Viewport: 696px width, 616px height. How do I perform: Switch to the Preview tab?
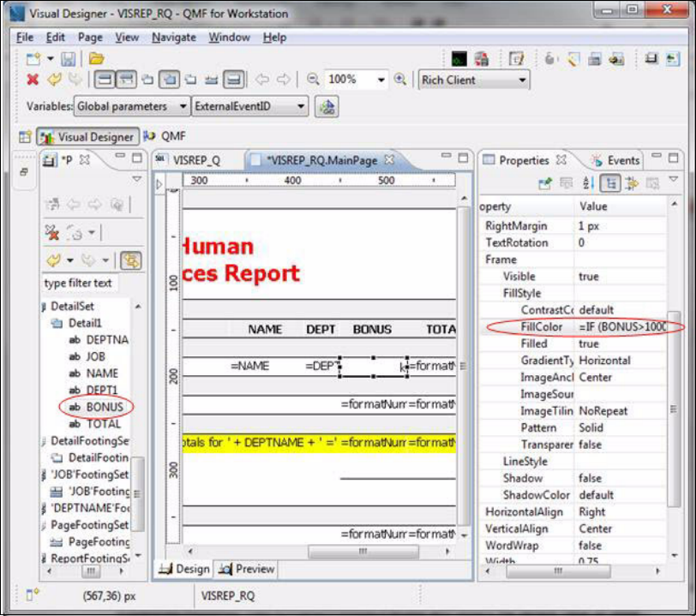point(248,569)
